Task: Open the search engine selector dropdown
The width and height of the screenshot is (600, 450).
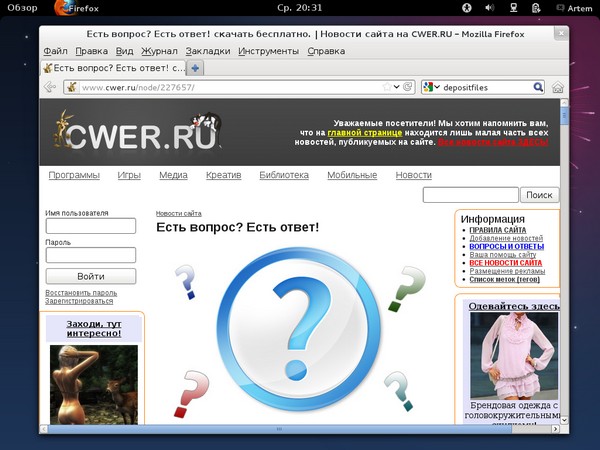Action: tap(431, 88)
